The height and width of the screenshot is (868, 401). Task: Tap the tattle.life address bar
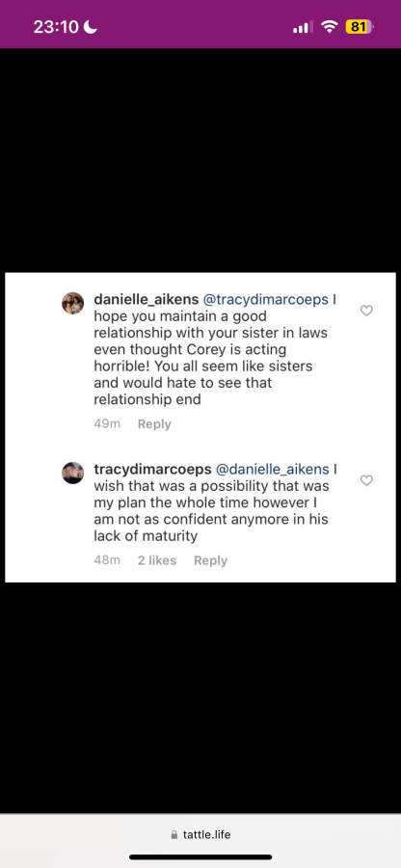(x=200, y=835)
